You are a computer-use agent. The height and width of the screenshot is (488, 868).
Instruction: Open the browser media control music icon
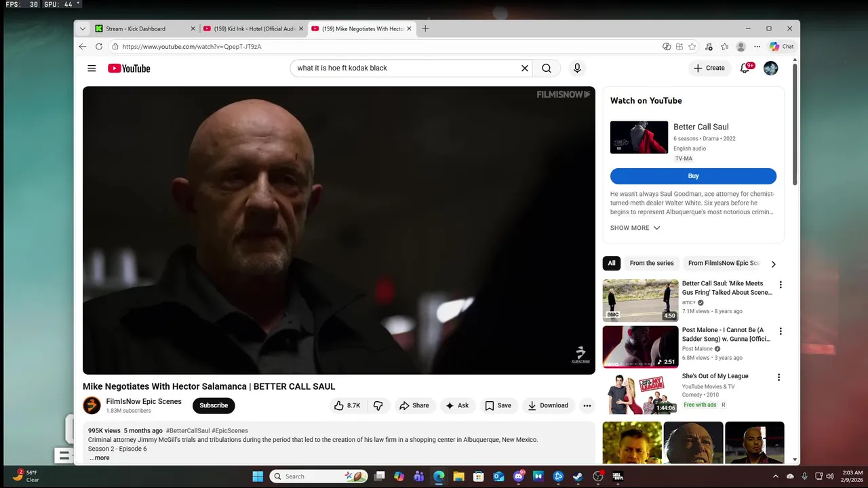tap(709, 47)
